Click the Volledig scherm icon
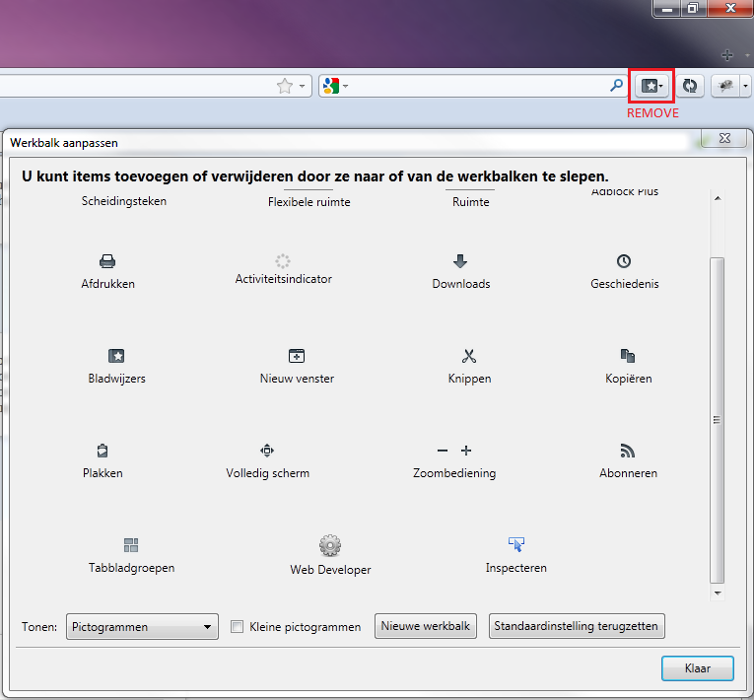Screen dimensions: 754x700 [267, 451]
